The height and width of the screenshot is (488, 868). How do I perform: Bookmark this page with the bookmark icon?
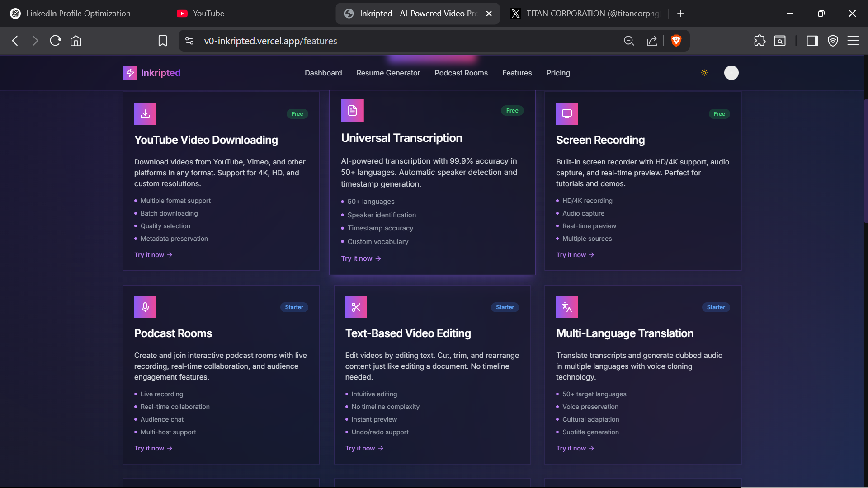(x=163, y=41)
